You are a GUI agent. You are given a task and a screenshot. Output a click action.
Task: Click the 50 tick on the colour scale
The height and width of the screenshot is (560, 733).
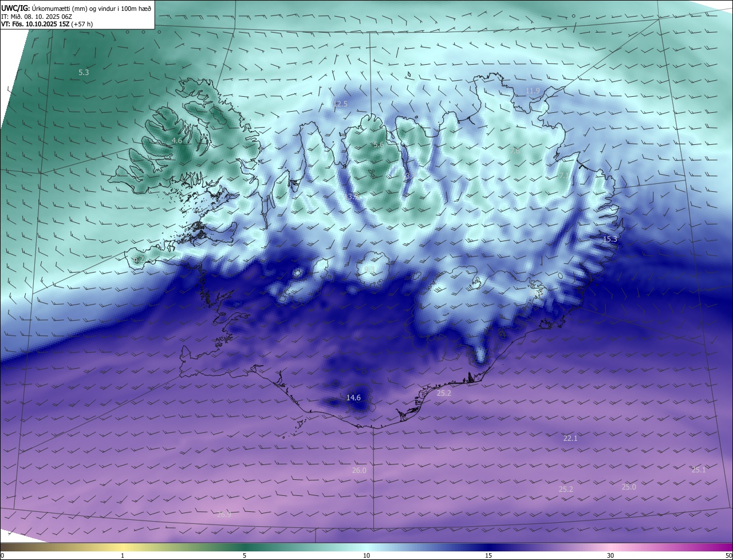[728, 555]
